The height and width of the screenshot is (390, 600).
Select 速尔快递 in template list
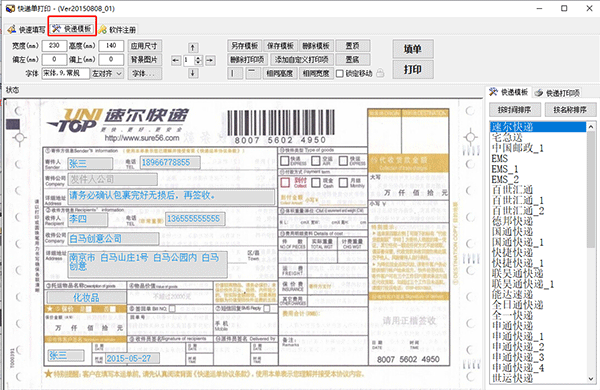538,127
